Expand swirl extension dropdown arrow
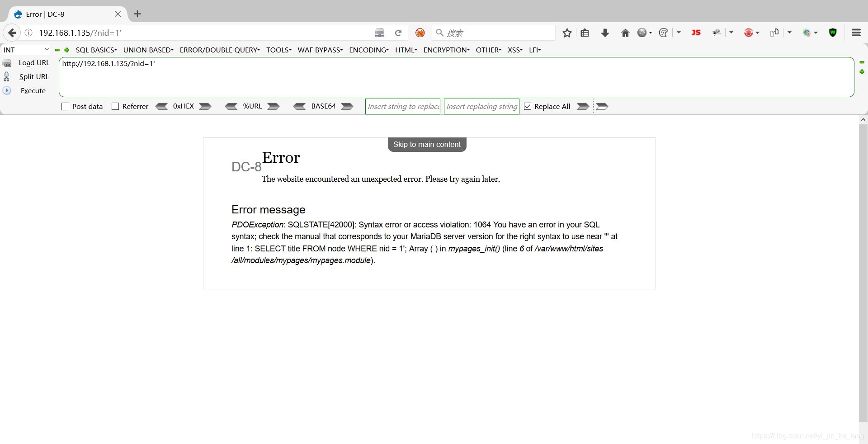 pyautogui.click(x=816, y=33)
